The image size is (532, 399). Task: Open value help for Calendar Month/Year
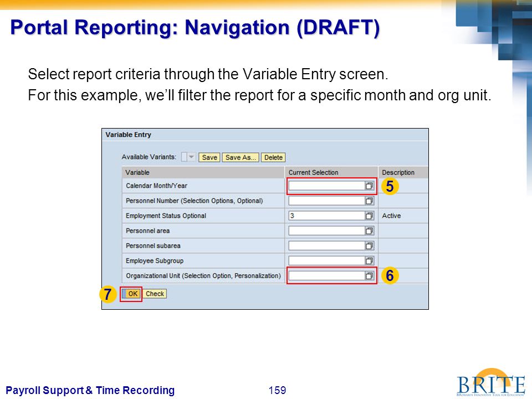tap(369, 186)
